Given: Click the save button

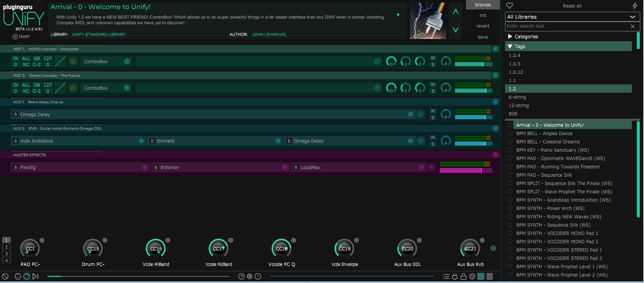Looking at the screenshot, I should (483, 37).
